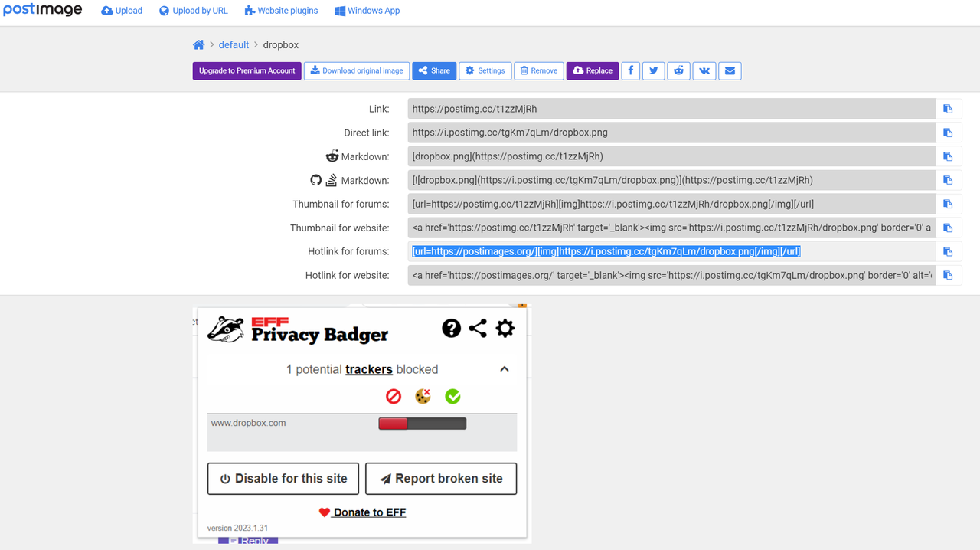Click the Share button

click(x=434, y=70)
